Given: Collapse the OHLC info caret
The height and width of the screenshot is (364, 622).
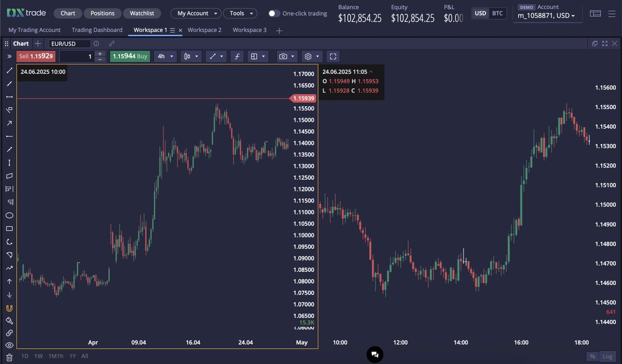Looking at the screenshot, I should [x=371, y=72].
